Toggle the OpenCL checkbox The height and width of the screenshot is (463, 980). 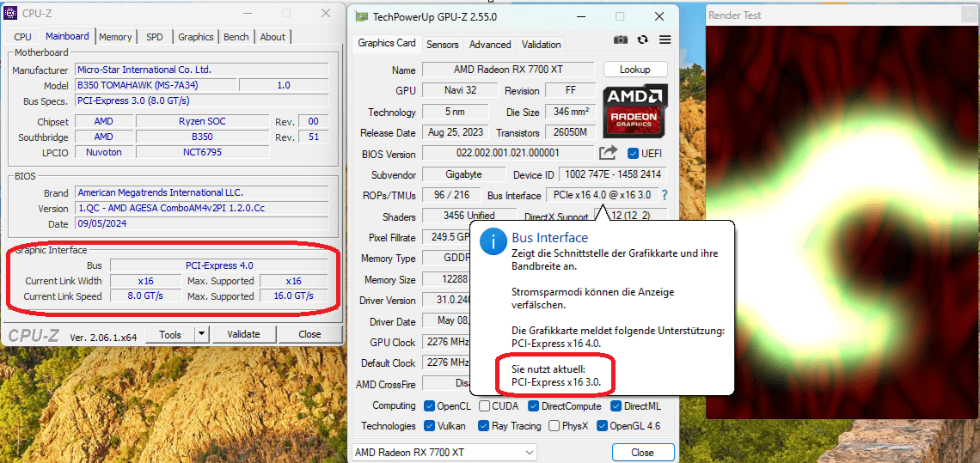(429, 406)
